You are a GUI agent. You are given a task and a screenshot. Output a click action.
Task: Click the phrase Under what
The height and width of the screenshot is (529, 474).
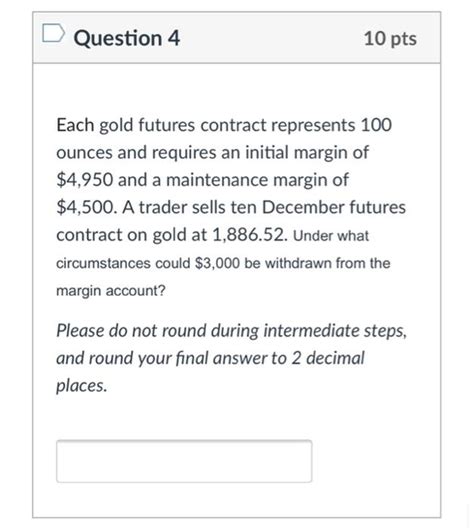pyautogui.click(x=331, y=235)
